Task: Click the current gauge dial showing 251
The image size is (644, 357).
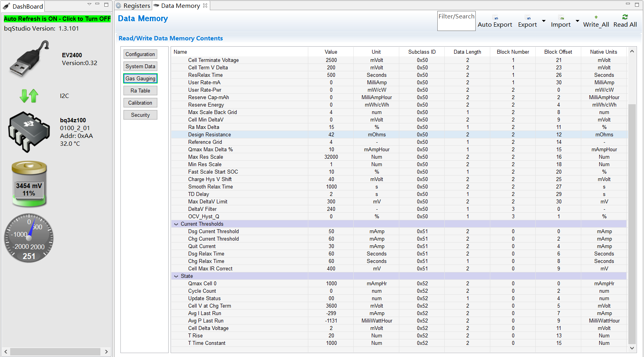Action: pos(29,238)
